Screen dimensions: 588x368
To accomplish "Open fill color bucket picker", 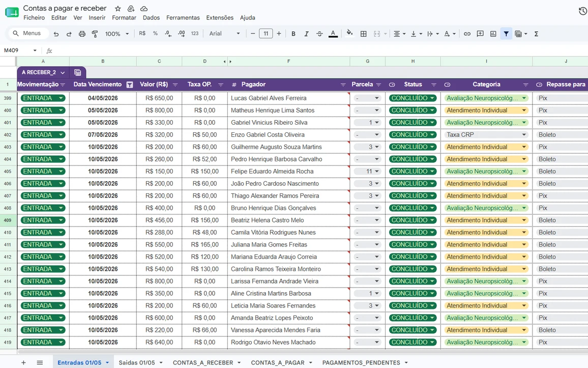I will pyautogui.click(x=349, y=33).
